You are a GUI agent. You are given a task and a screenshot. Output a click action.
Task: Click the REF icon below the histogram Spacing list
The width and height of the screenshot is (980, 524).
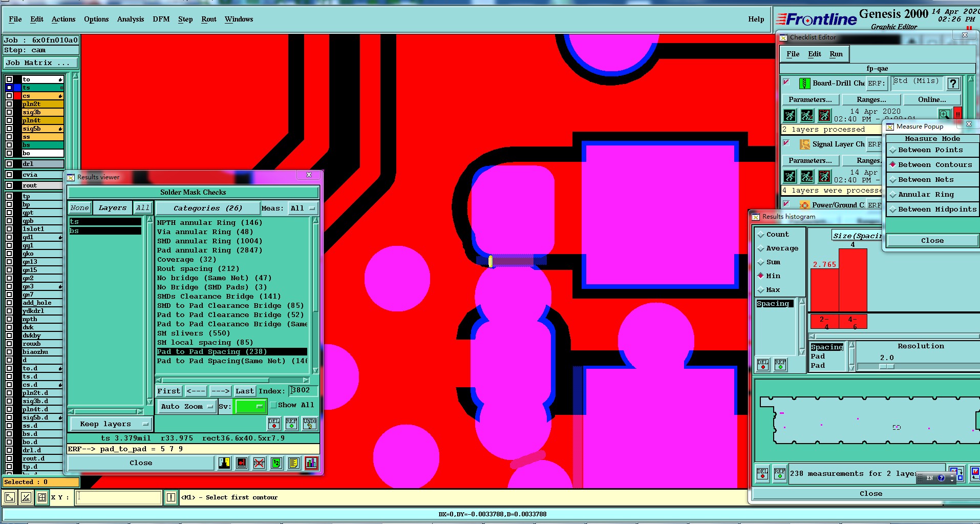[x=780, y=365]
